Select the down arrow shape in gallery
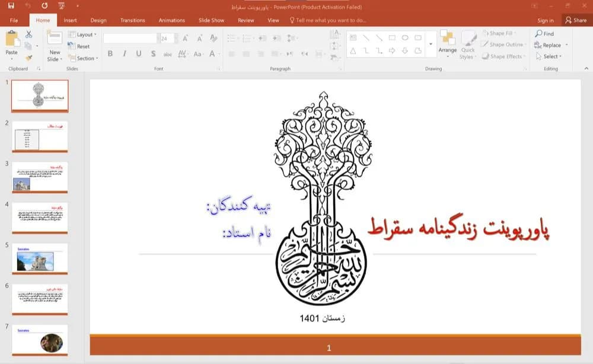 (x=405, y=50)
